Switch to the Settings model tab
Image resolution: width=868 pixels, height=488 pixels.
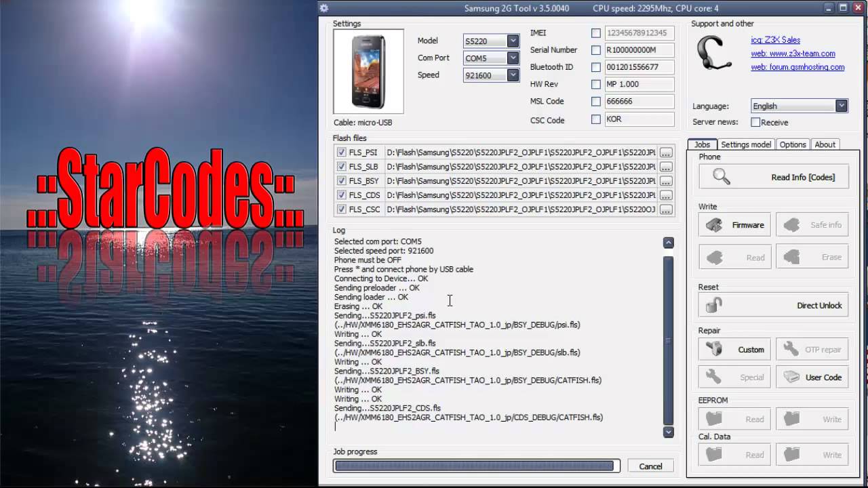click(x=746, y=144)
